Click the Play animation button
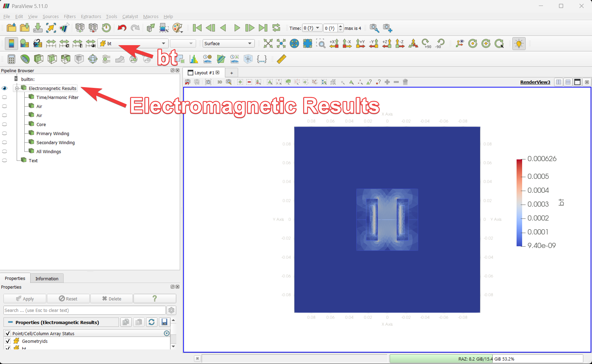The width and height of the screenshot is (592, 364). pos(237,28)
